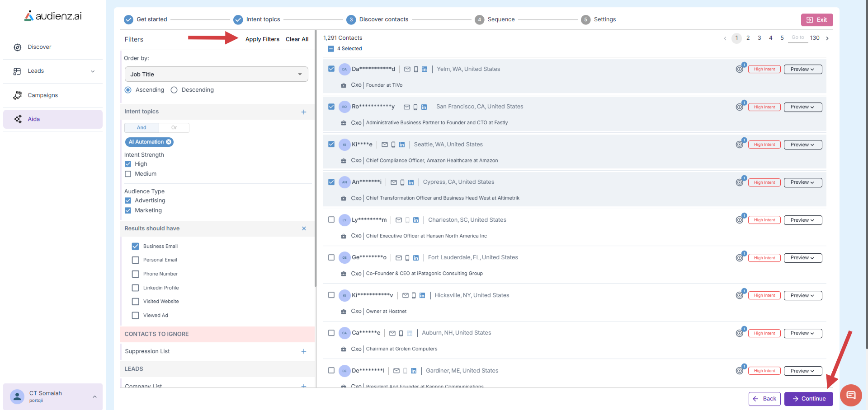Open the Job Title order-by dropdown
Screen dimensions: 868x410
coord(216,74)
